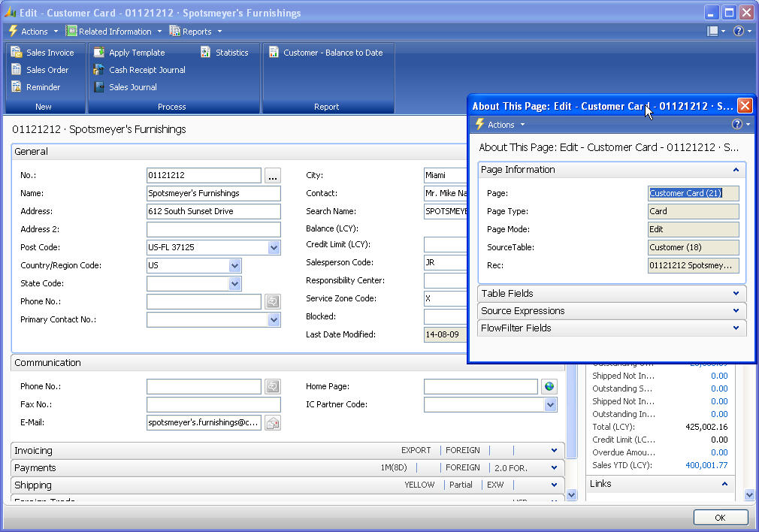Image resolution: width=759 pixels, height=532 pixels.
Task: Click the Page field Customer Card (21)
Action: (x=693, y=193)
